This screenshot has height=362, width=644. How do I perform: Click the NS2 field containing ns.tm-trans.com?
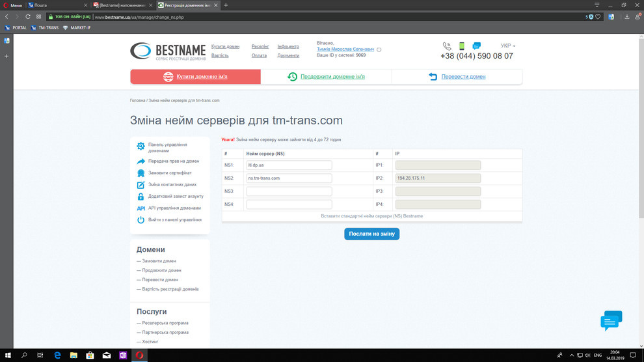point(289,178)
